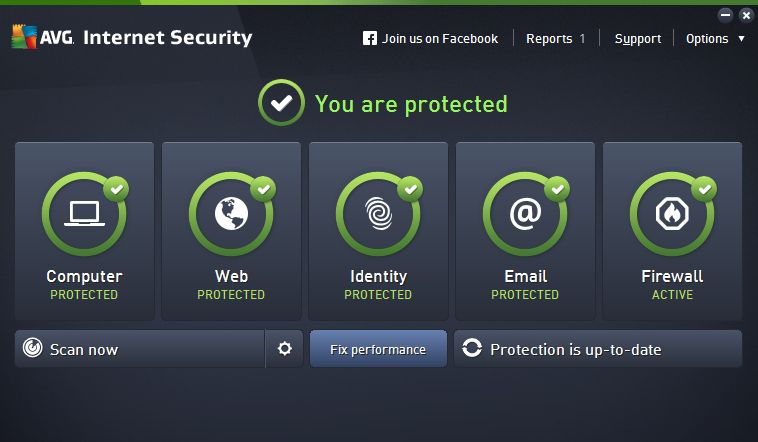Click the update refresh arrows icon
This screenshot has height=442, width=758.
coord(472,349)
